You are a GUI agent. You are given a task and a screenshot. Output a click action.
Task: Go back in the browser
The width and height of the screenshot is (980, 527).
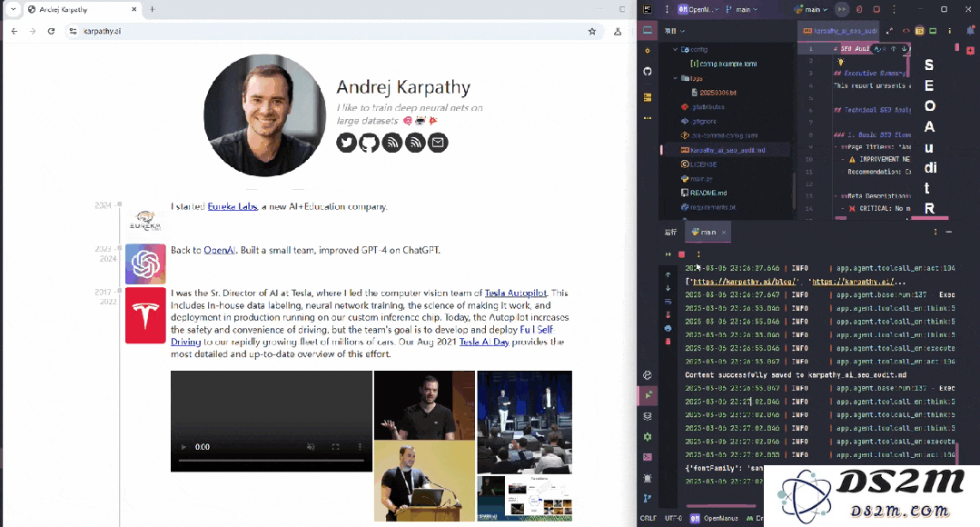[15, 31]
